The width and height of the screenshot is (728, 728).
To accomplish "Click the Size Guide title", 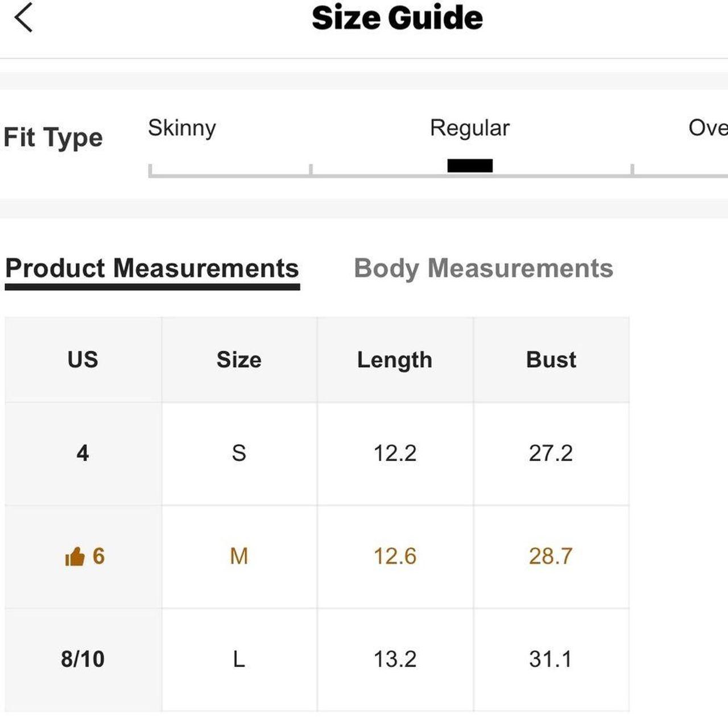I will coord(397,18).
